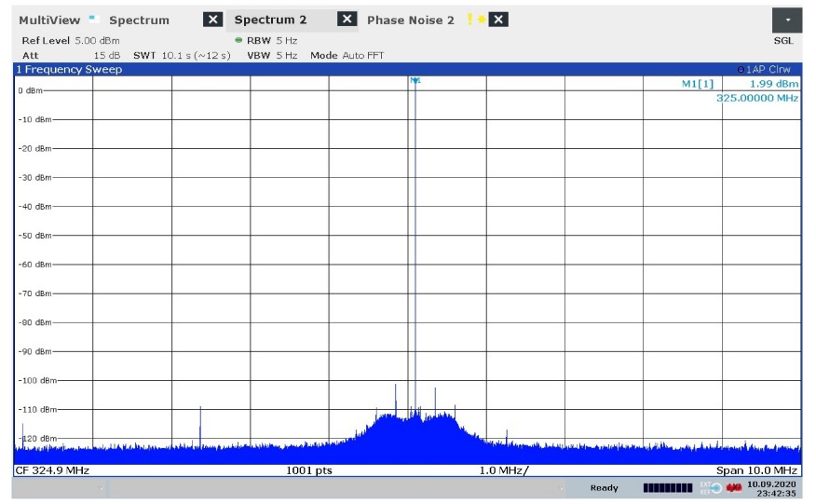Image resolution: width=816 pixels, height=504 pixels.
Task: Switch to the Phase Noise 2 tab
Action: click(x=411, y=20)
